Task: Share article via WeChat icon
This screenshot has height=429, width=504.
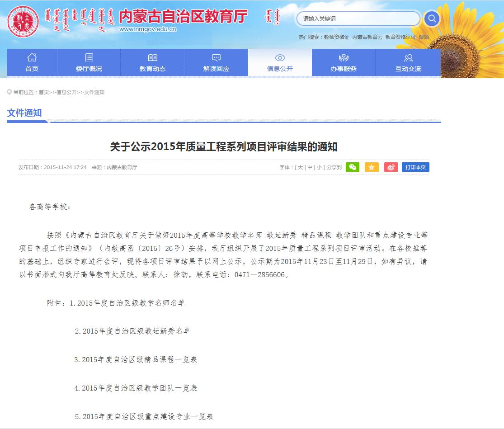Action: pyautogui.click(x=353, y=167)
